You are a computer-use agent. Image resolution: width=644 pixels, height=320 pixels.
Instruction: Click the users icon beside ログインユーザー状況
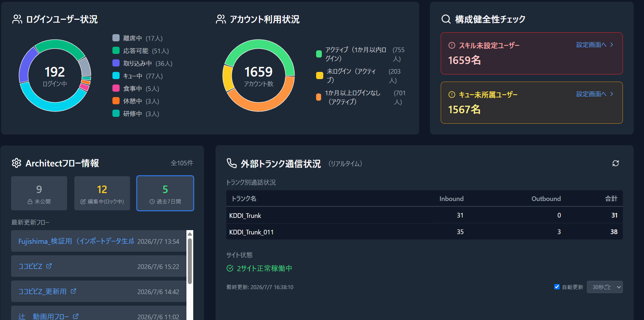coord(17,19)
